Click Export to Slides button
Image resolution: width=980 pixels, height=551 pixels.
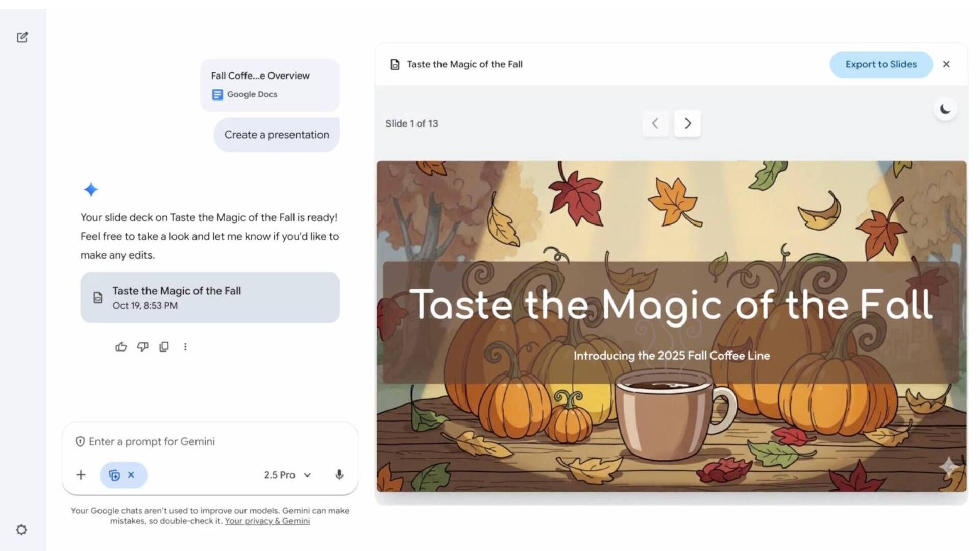tap(880, 64)
